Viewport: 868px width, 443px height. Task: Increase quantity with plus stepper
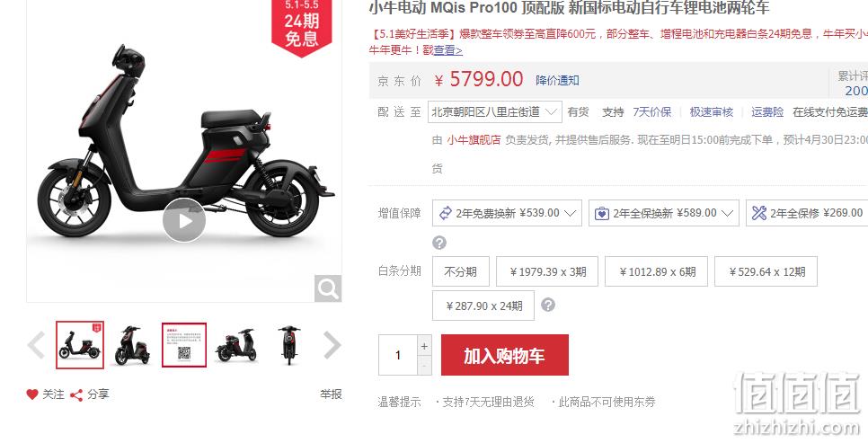pyautogui.click(x=424, y=346)
